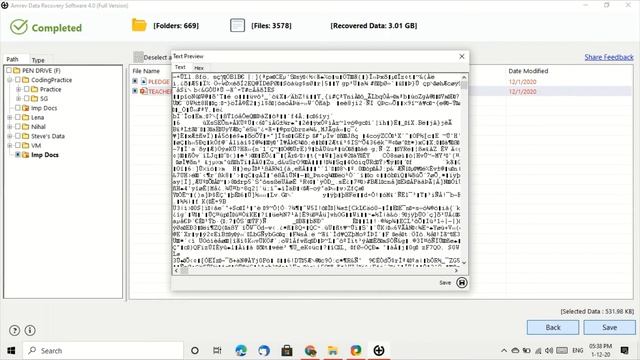This screenshot has width=640, height=360.
Task: Select the Hex tab in Text Preview
Action: tap(199, 68)
